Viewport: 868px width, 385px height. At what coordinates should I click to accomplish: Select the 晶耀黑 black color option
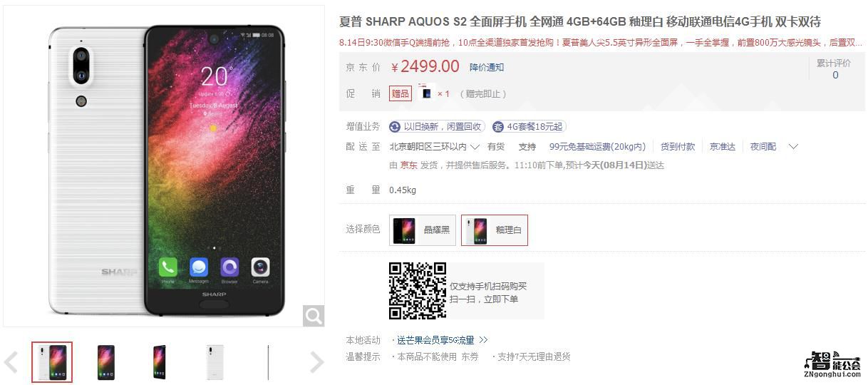click(x=423, y=230)
